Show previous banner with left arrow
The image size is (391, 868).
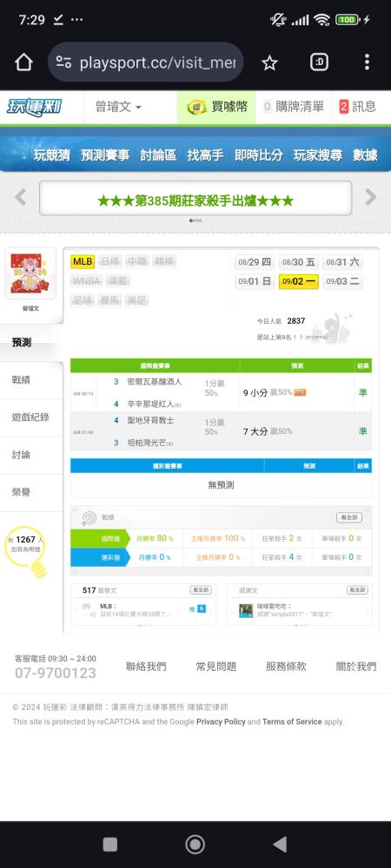coord(21,197)
